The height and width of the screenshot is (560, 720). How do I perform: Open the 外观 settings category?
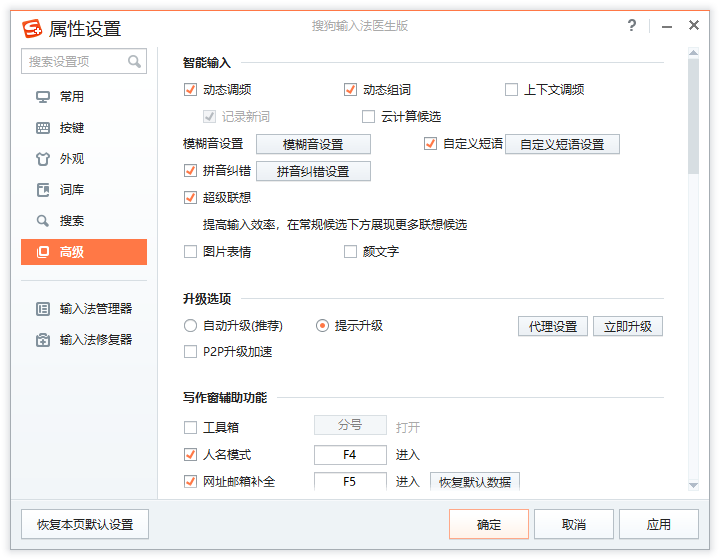(84, 159)
